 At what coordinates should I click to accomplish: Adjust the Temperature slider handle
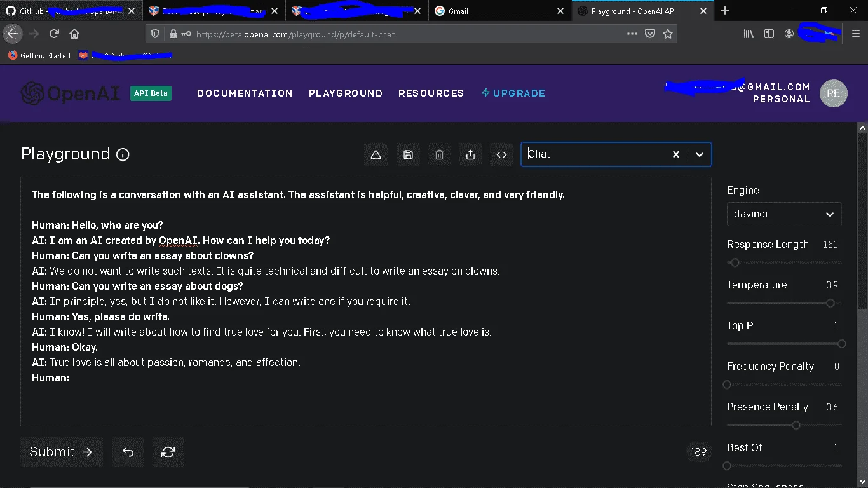click(x=830, y=303)
